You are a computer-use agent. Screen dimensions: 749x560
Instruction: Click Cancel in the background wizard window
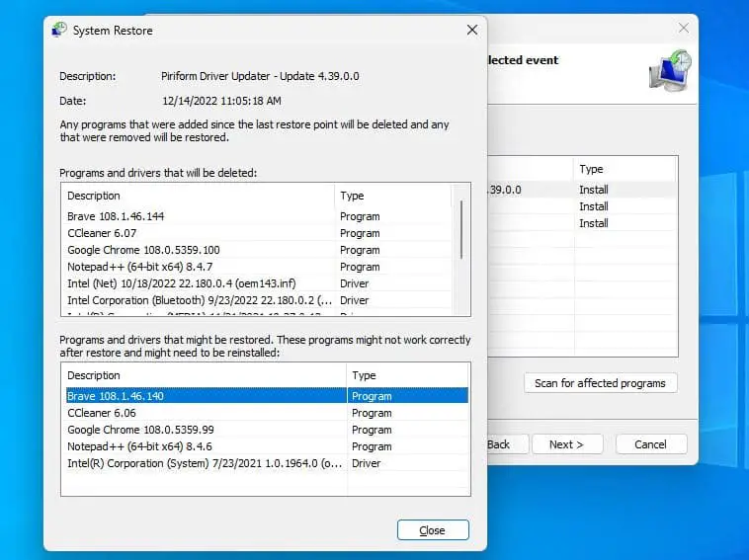click(650, 444)
